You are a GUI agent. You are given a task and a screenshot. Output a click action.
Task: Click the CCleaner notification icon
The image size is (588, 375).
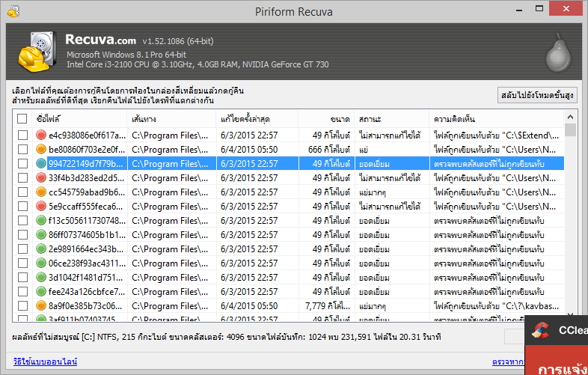point(540,330)
